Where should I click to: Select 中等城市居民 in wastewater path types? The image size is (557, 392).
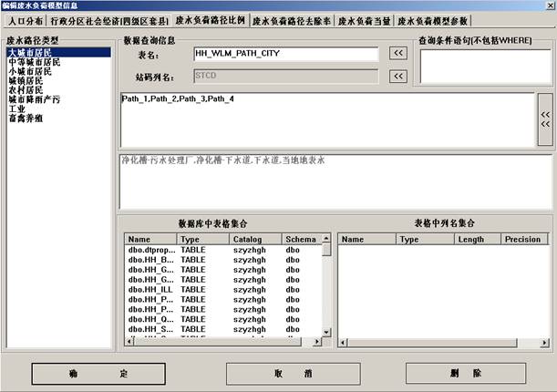point(35,62)
